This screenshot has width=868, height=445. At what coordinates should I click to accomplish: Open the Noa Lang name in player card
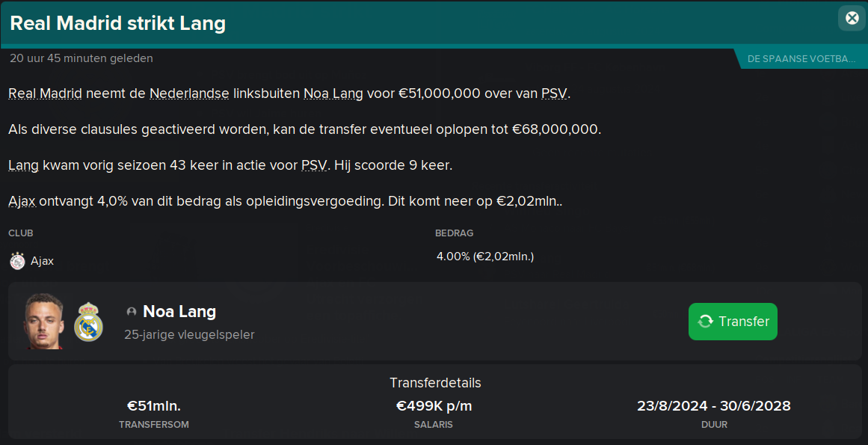click(179, 312)
